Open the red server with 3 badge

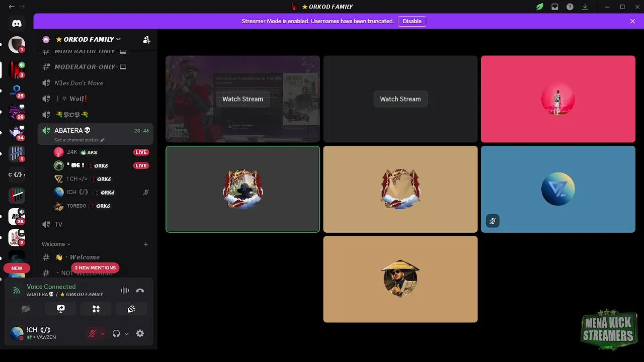(17, 69)
